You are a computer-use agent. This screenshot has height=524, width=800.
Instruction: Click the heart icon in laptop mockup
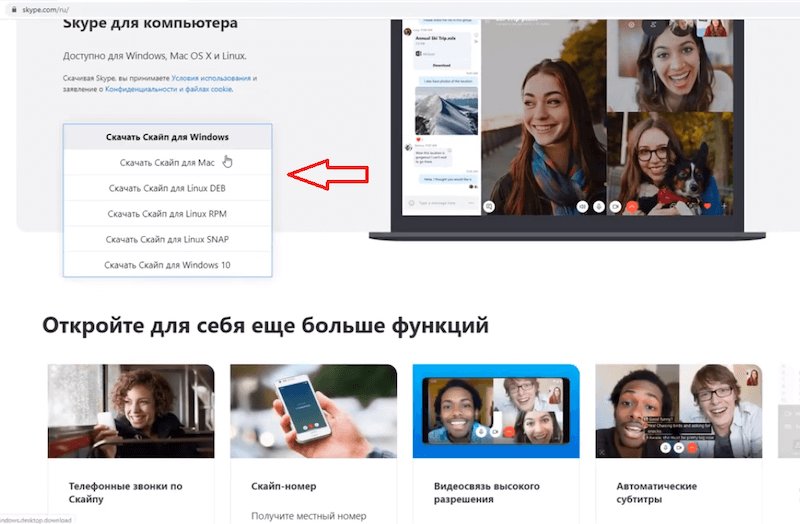point(708,206)
